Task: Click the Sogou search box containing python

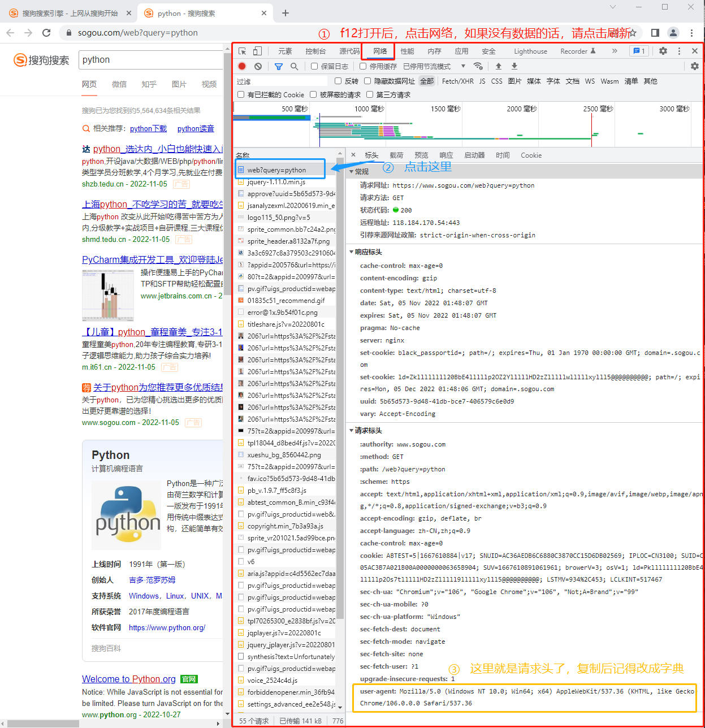Action: tap(152, 60)
